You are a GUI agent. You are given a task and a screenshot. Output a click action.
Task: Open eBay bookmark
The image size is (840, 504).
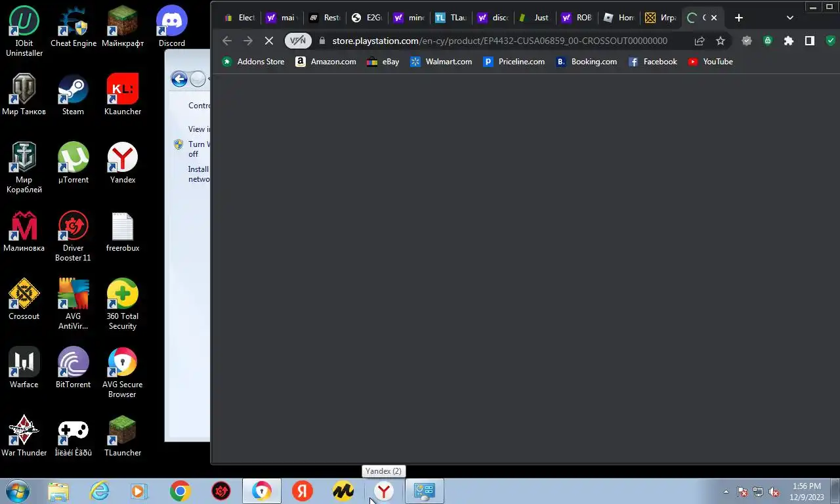pyautogui.click(x=383, y=62)
